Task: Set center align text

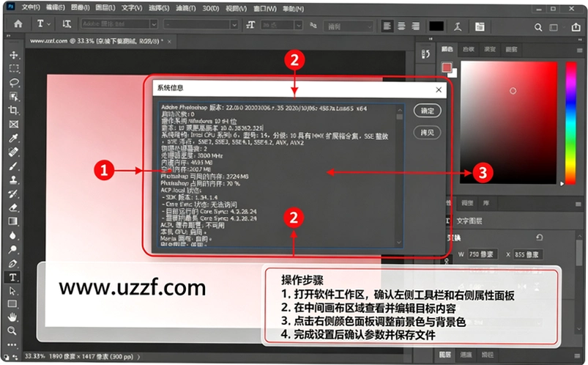Action: tap(401, 26)
